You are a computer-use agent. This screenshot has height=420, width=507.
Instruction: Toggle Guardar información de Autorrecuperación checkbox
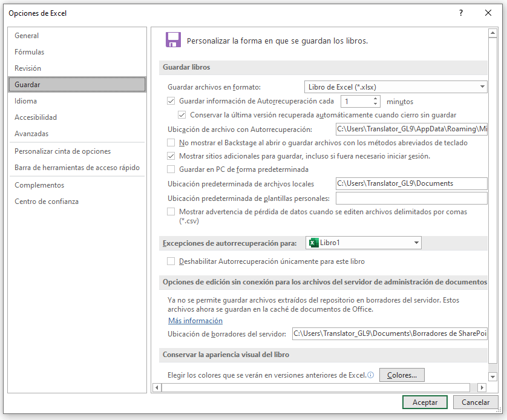(x=171, y=101)
